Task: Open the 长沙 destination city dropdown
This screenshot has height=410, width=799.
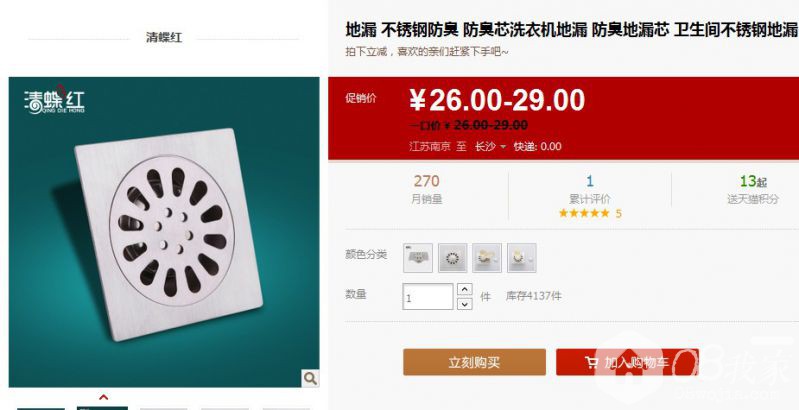Action: (x=490, y=147)
